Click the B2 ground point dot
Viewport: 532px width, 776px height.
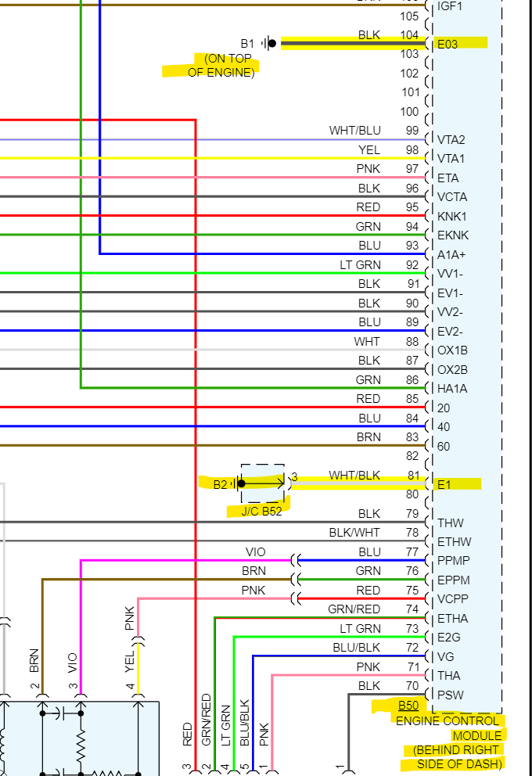coord(241,483)
